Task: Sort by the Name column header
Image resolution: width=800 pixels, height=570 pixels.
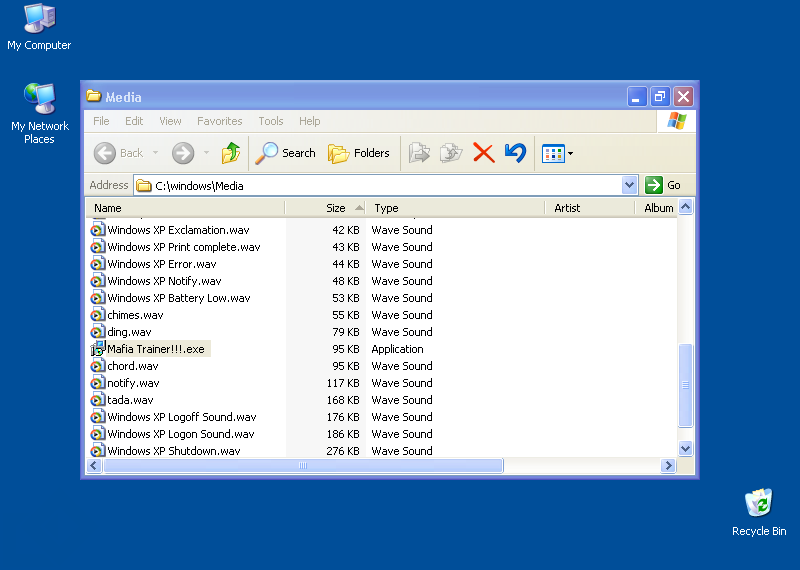Action: pos(185,208)
